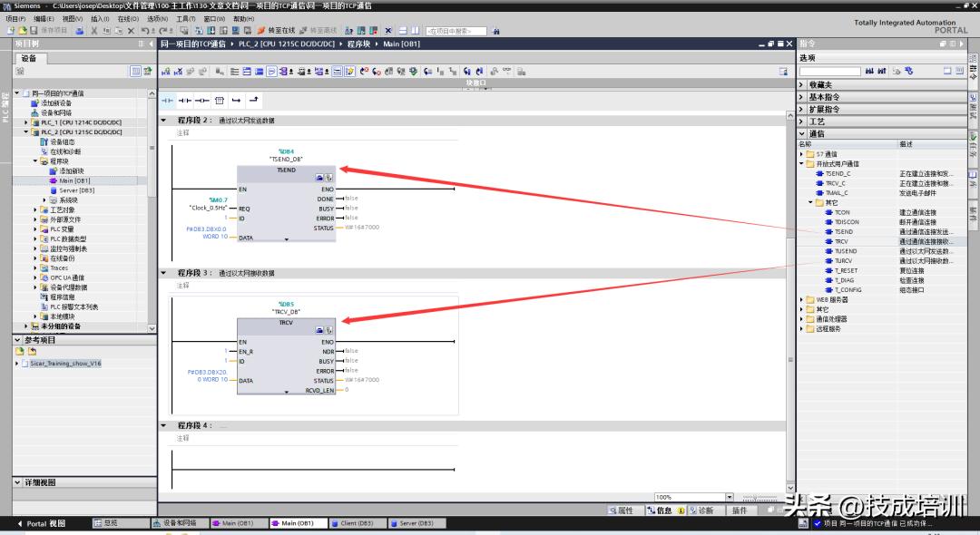Image resolution: width=980 pixels, height=535 pixels.
Task: Select TCON instruction in the instruction list
Action: (842, 212)
